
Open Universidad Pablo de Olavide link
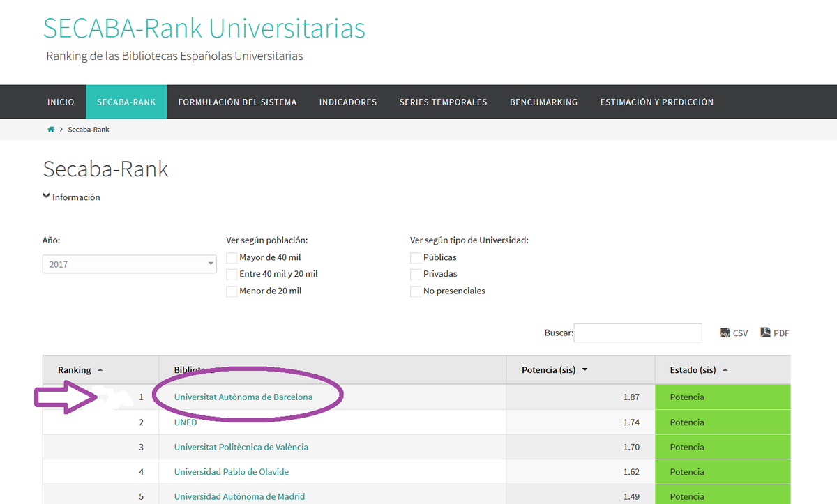pos(232,472)
